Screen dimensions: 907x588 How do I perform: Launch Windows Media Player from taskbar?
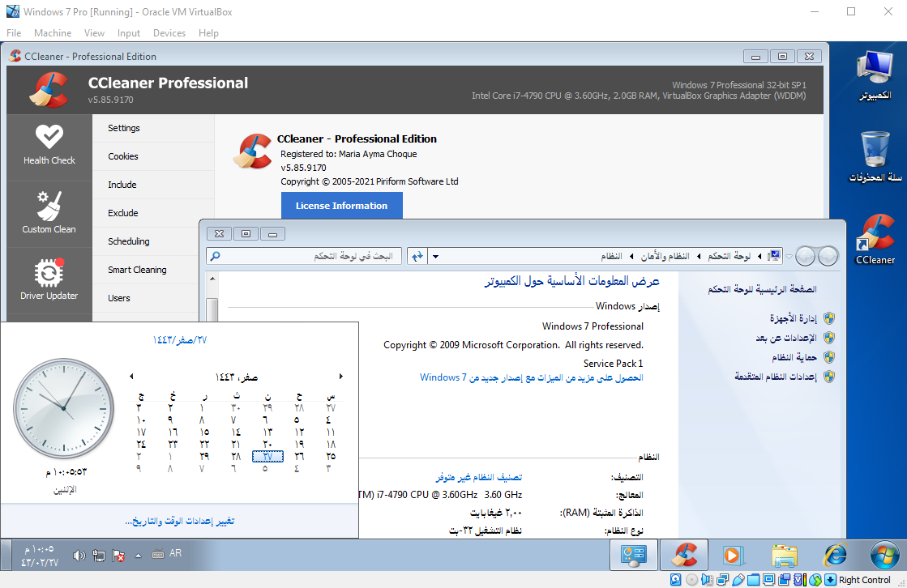point(732,556)
